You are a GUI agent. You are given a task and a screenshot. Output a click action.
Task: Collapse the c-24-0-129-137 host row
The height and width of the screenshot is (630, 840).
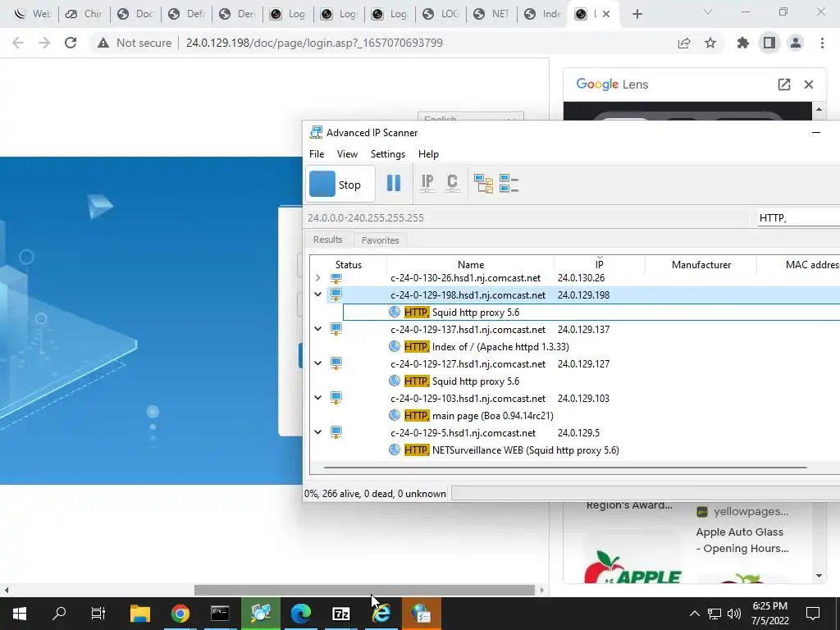pyautogui.click(x=317, y=329)
